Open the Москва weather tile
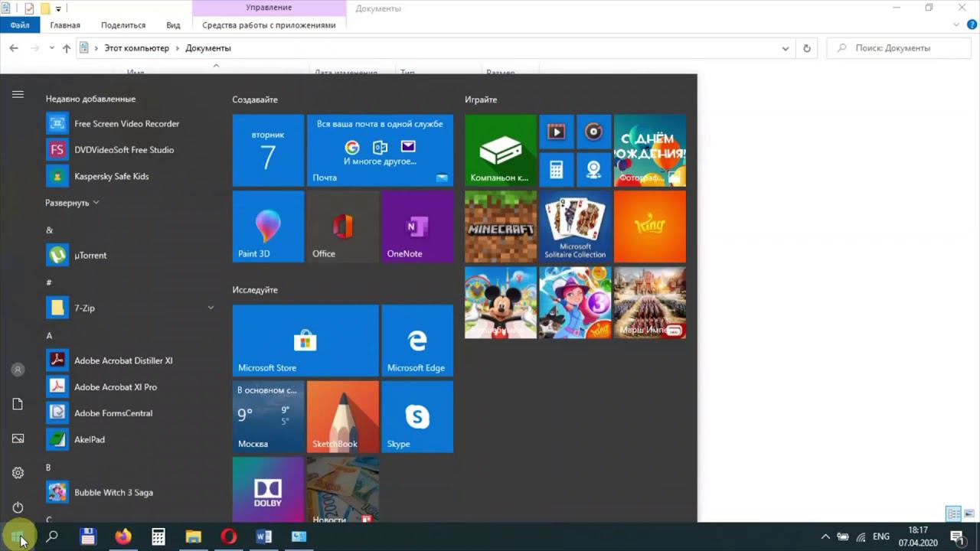Viewport: 980px width, 551px height. [268, 417]
